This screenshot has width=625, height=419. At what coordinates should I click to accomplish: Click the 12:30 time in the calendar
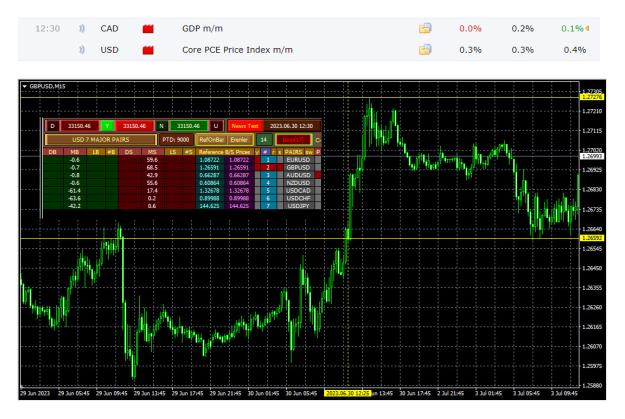click(47, 29)
